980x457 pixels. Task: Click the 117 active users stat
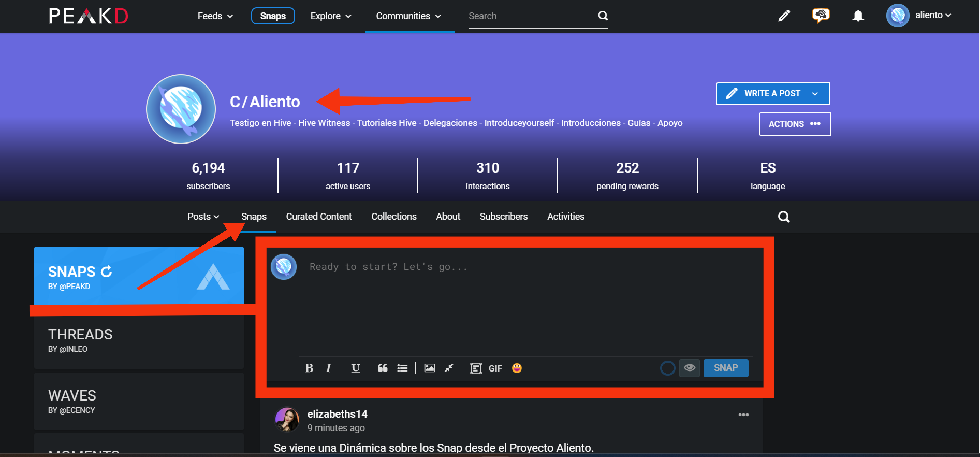click(x=348, y=176)
